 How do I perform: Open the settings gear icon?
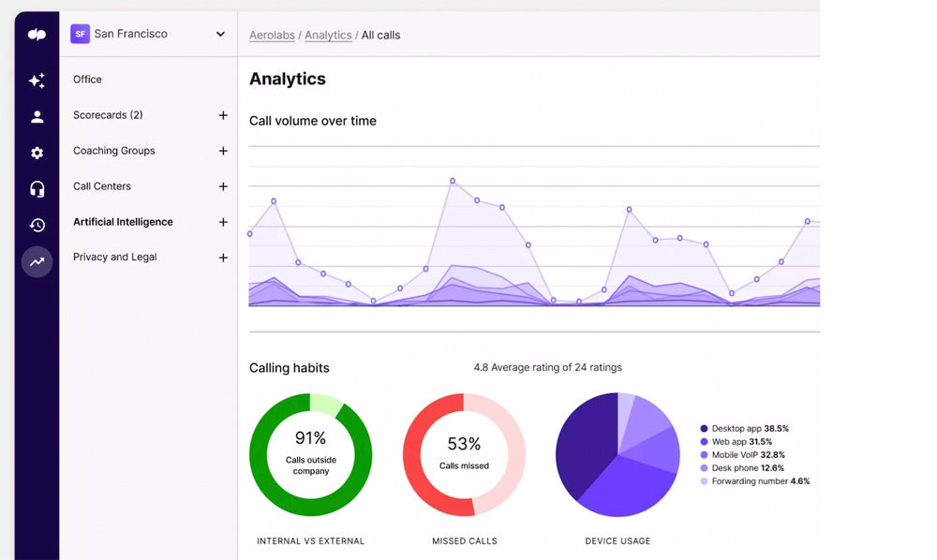(37, 153)
